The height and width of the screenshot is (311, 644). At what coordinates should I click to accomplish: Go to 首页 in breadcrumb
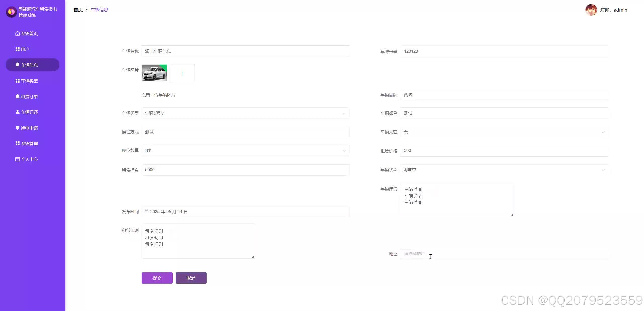tap(78, 10)
